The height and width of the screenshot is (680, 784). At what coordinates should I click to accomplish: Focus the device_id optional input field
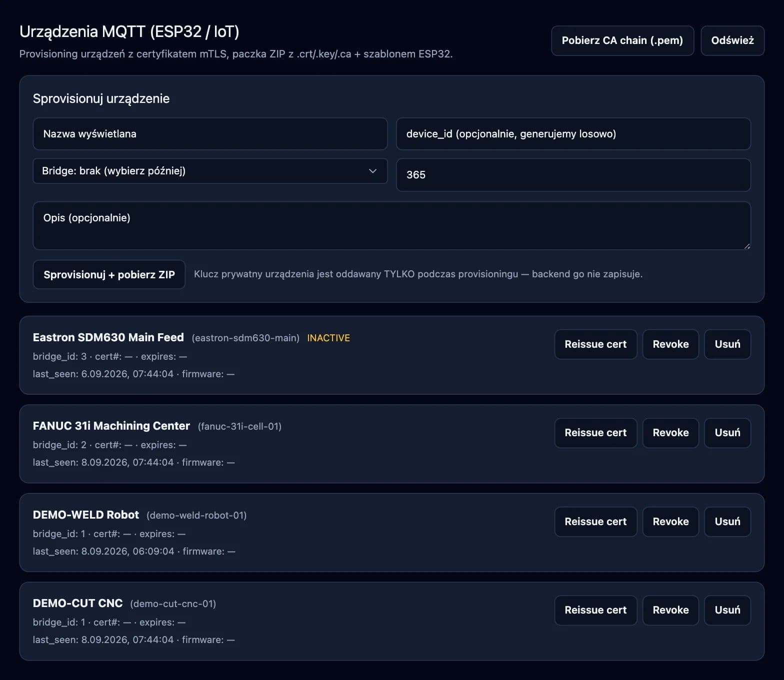coord(573,134)
